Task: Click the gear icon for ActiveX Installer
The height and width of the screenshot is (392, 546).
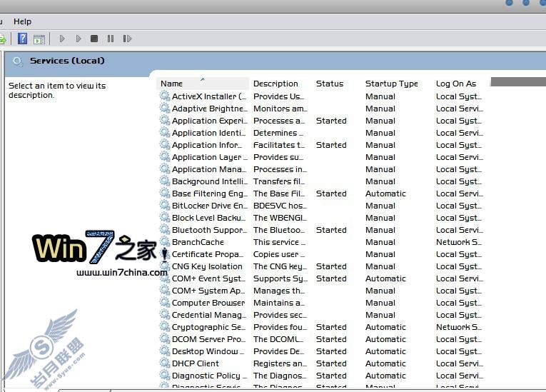Action: 165,96
